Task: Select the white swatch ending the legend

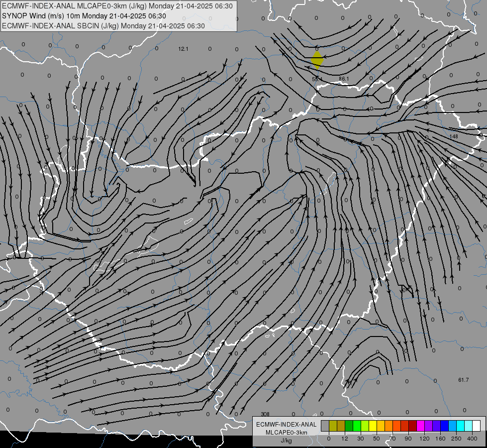Action: pyautogui.click(x=477, y=426)
